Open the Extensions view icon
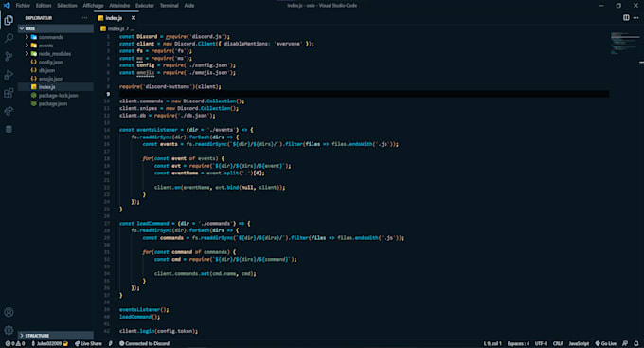Viewport: 644px width, 348px height. pyautogui.click(x=9, y=93)
